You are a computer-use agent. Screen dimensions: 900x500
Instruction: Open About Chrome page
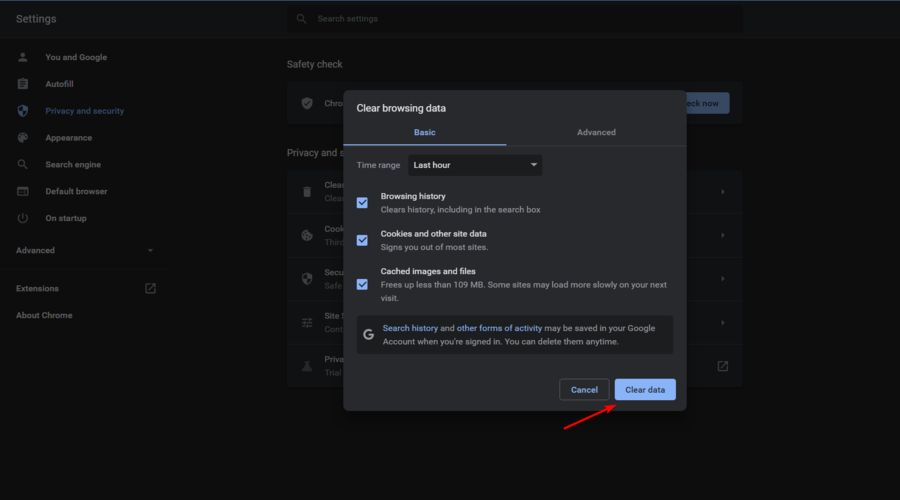(44, 316)
